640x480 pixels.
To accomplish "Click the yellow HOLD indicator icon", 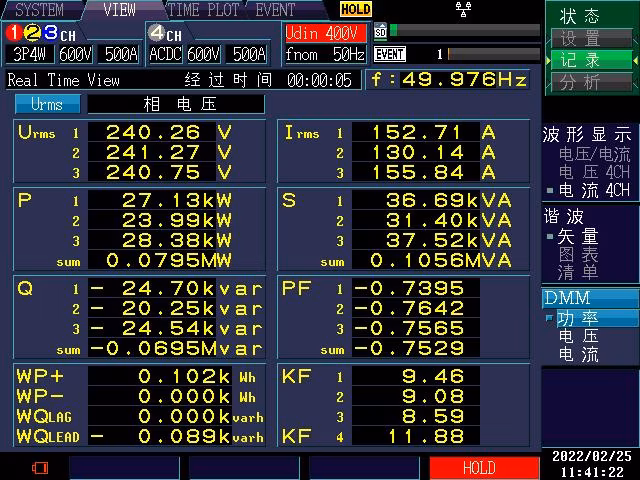I will pos(354,10).
